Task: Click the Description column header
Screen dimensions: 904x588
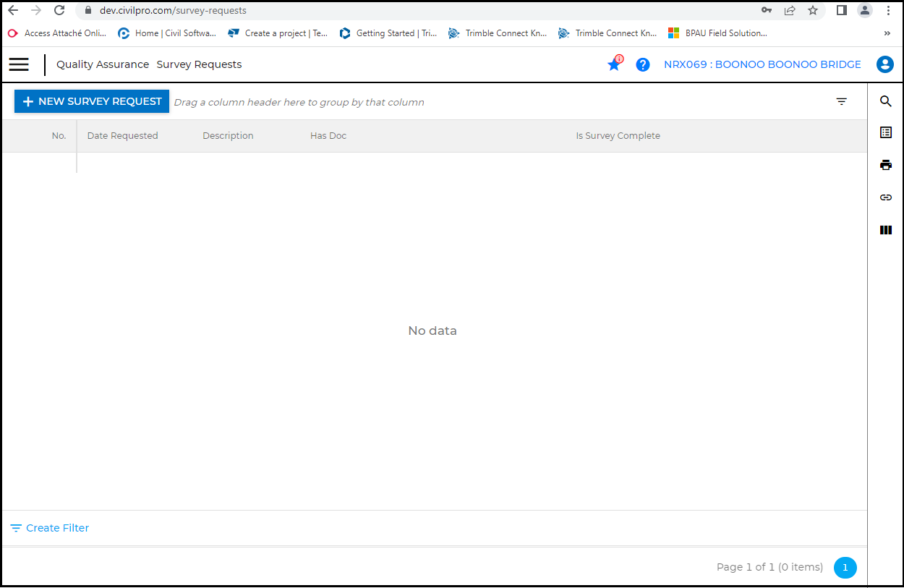Action: coord(228,136)
